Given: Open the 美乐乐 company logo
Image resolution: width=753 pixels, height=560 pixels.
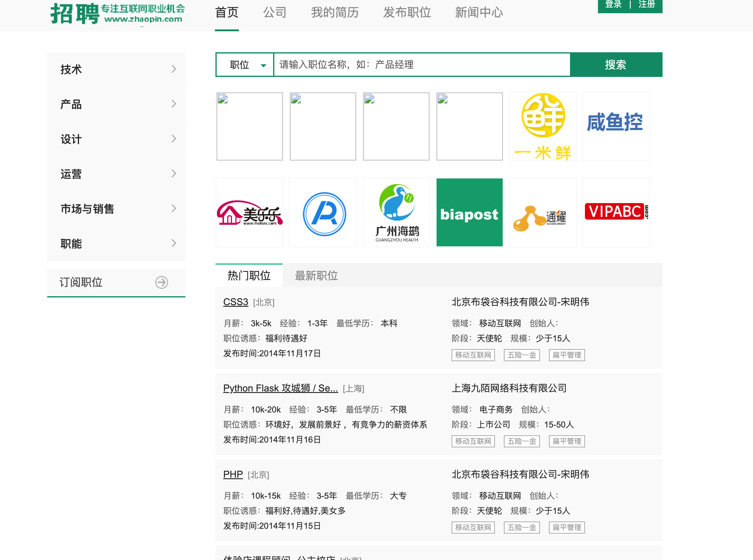Looking at the screenshot, I should (x=249, y=212).
